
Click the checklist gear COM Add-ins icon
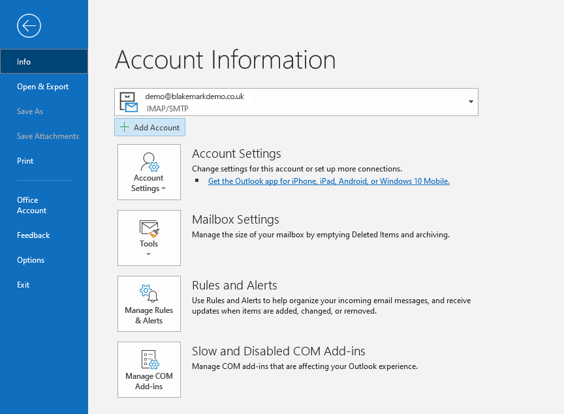(150, 359)
